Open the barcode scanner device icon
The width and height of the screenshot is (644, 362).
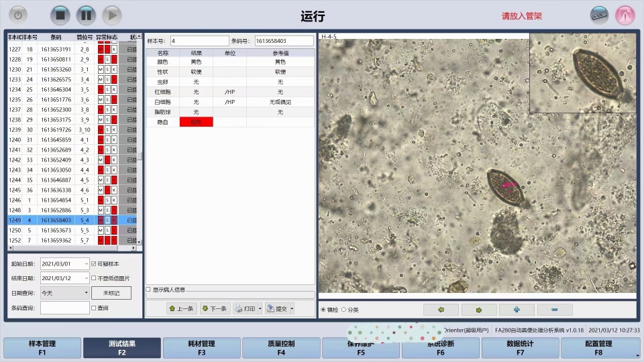(x=599, y=15)
